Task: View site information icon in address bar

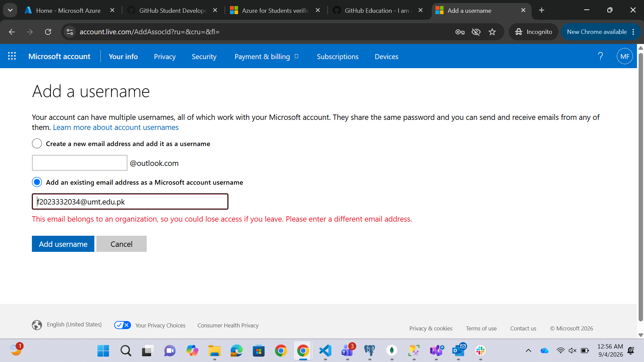Action: tap(70, 32)
